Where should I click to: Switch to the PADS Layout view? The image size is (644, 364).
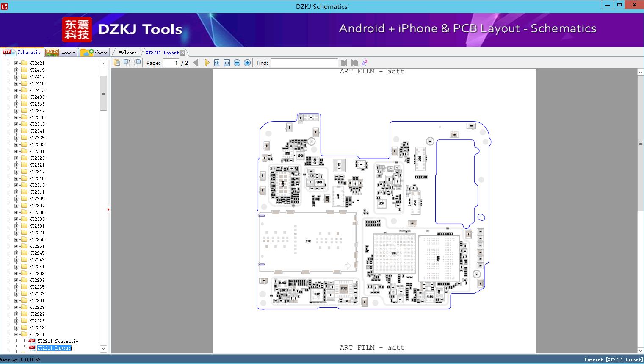tap(61, 52)
